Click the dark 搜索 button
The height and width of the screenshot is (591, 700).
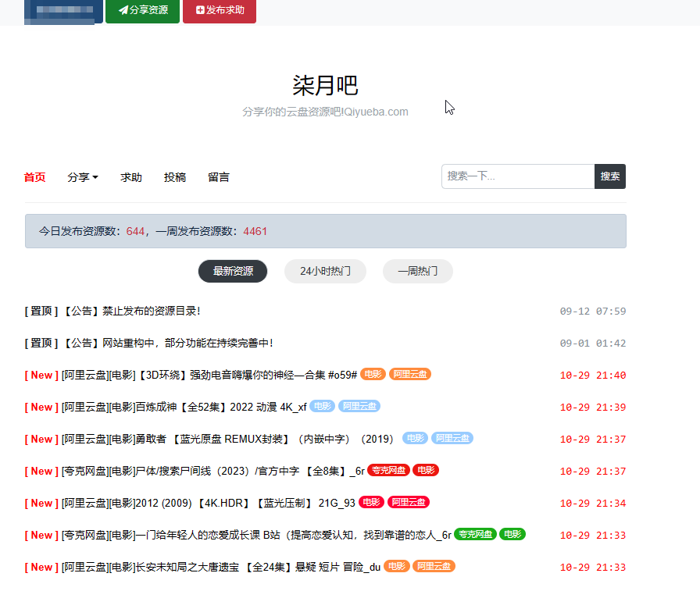click(x=610, y=176)
